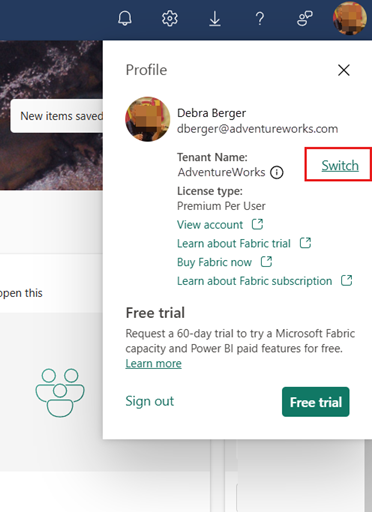Image resolution: width=372 pixels, height=512 pixels.
Task: Open Learn about Fabric subscription link
Action: point(254,281)
